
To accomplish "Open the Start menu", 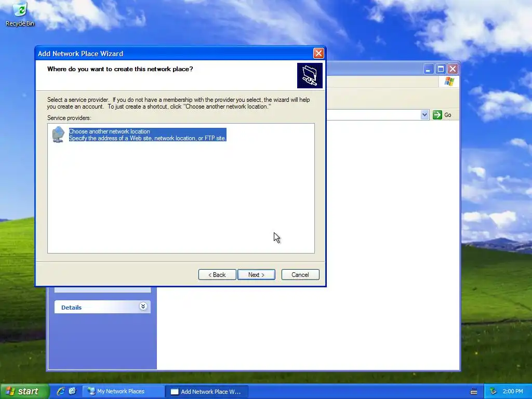I will tap(24, 391).
